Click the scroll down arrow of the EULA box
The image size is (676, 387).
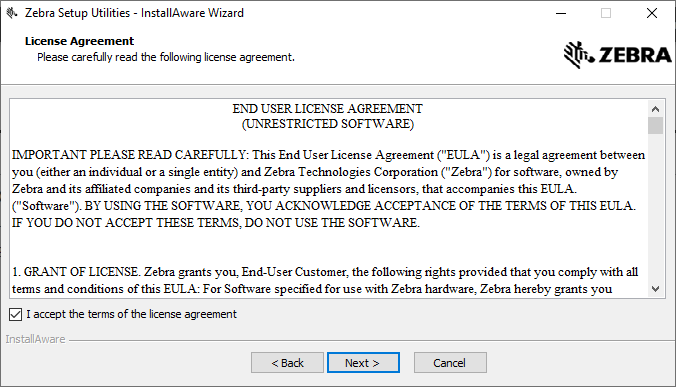(x=655, y=289)
